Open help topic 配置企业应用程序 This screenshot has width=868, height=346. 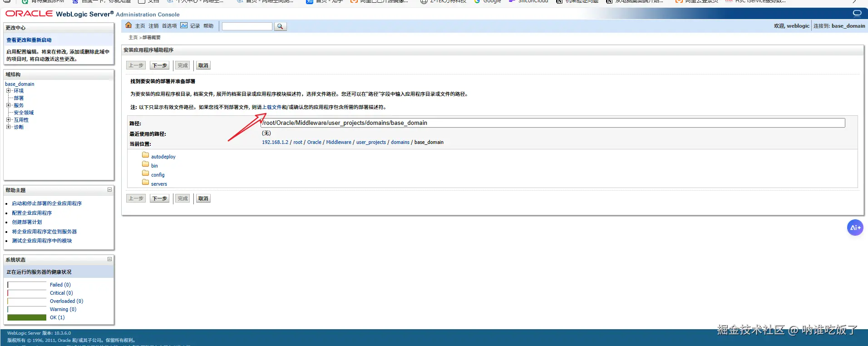(x=32, y=213)
